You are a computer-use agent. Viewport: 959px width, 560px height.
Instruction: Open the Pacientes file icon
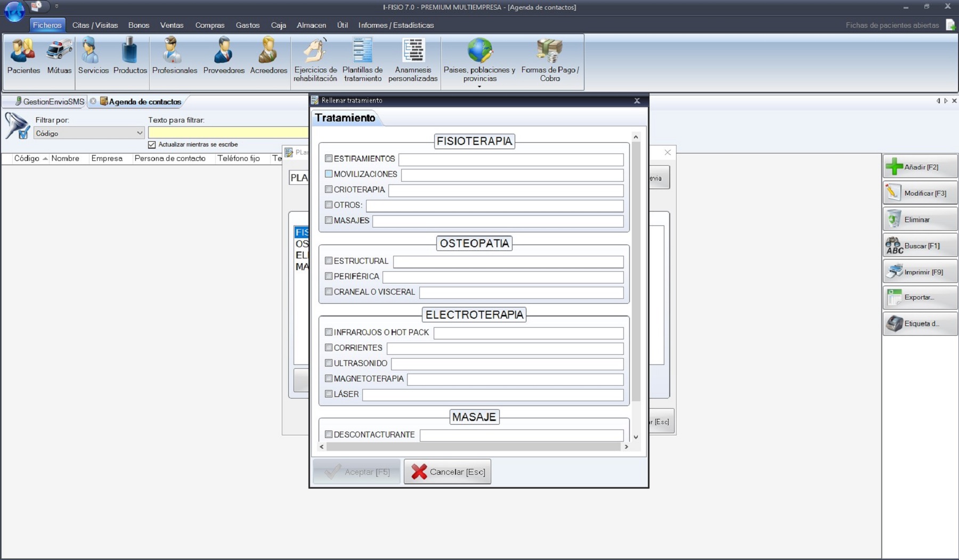click(23, 56)
